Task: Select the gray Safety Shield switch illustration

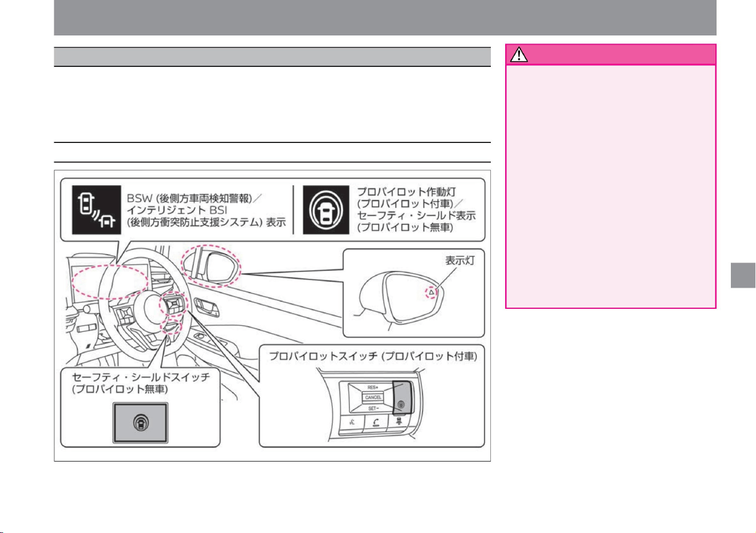Action: [141, 423]
